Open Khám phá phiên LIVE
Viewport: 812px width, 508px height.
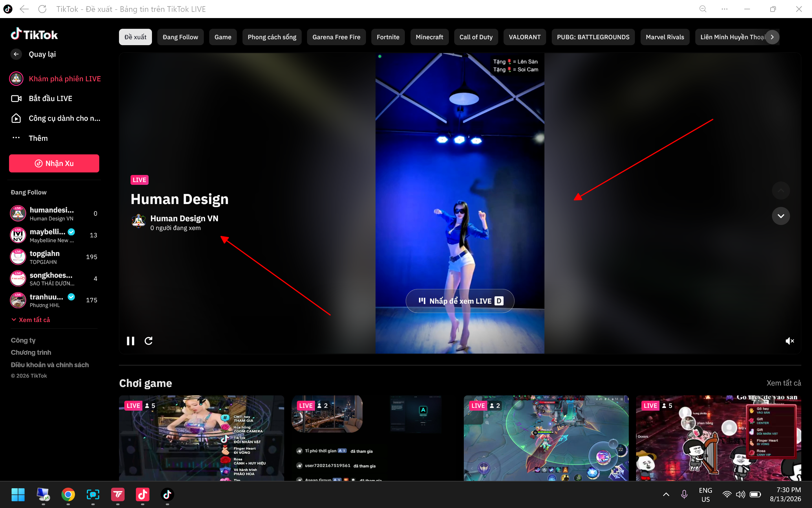tap(55, 79)
